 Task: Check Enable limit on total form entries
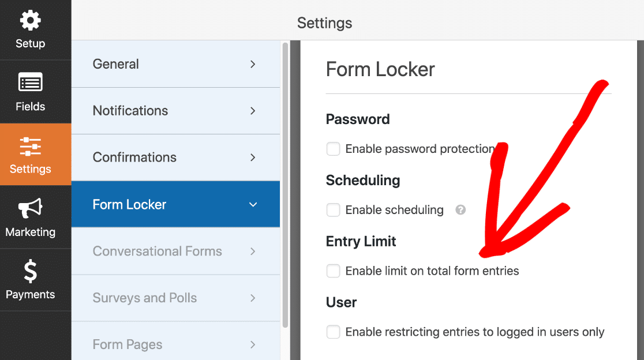333,271
